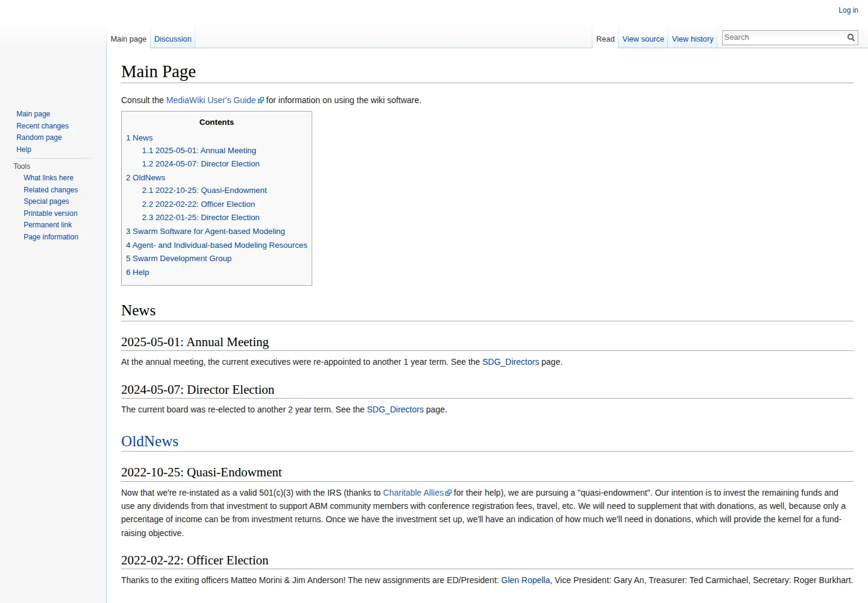Open the View source tab

coord(643,39)
